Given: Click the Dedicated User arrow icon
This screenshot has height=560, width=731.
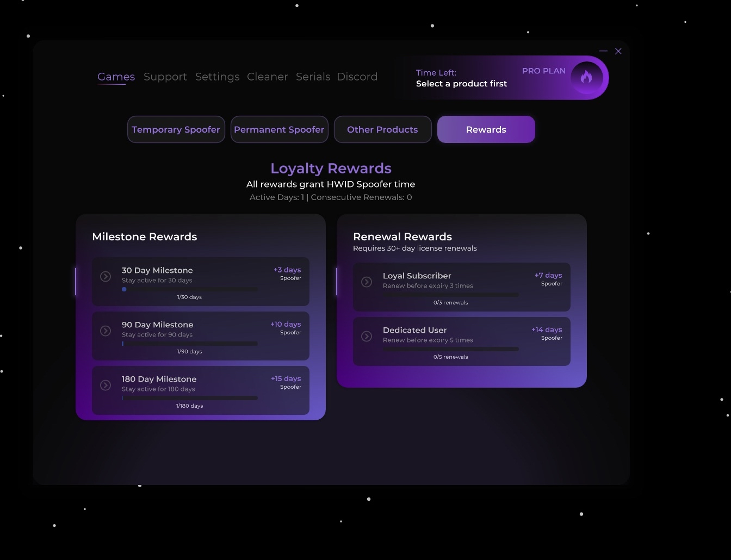Looking at the screenshot, I should tap(367, 337).
